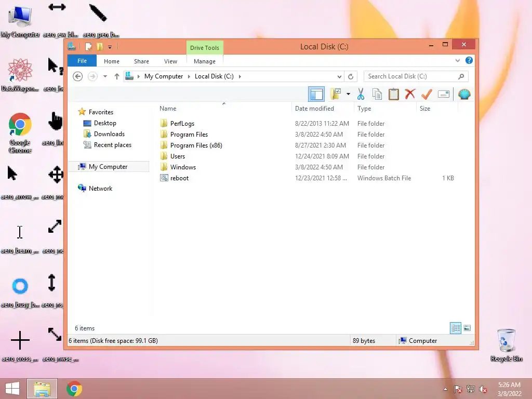Click the preview pane layout icon
The image size is (532, 399).
point(316,95)
